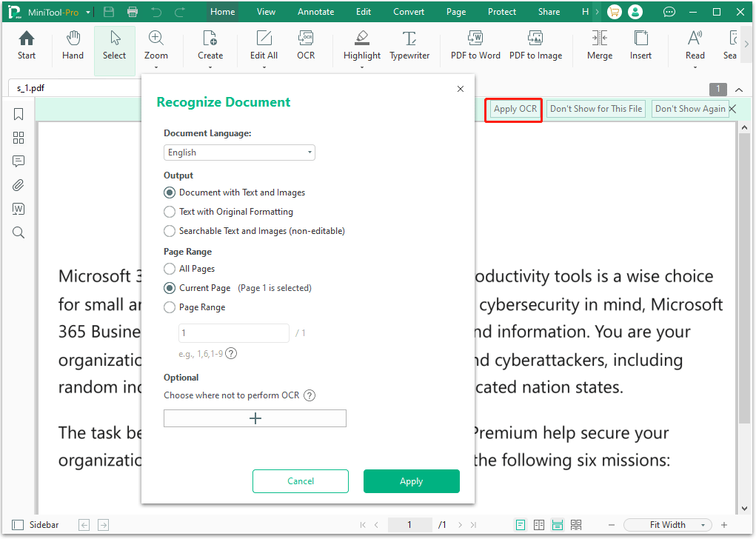Click the zoom in plus button

[723, 525]
